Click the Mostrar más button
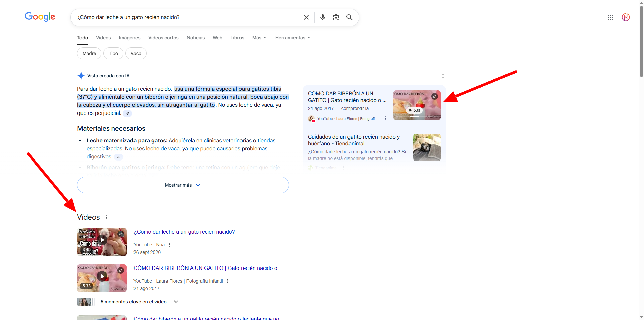The width and height of the screenshot is (644, 320). 183,185
